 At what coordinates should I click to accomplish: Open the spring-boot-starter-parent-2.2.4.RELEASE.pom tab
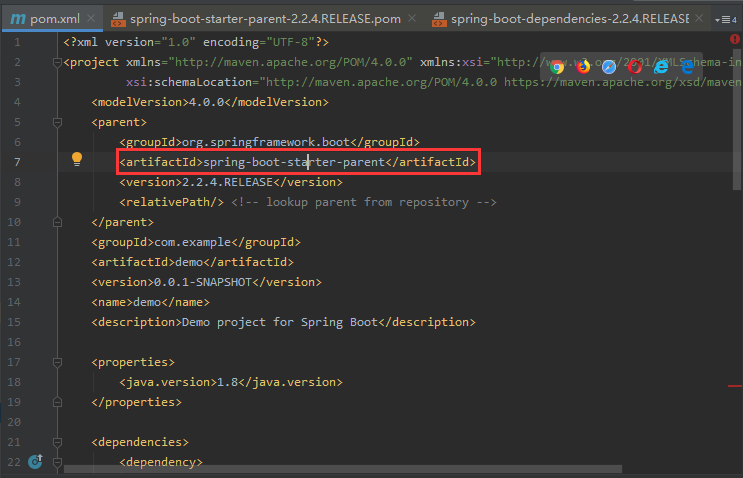click(265, 18)
